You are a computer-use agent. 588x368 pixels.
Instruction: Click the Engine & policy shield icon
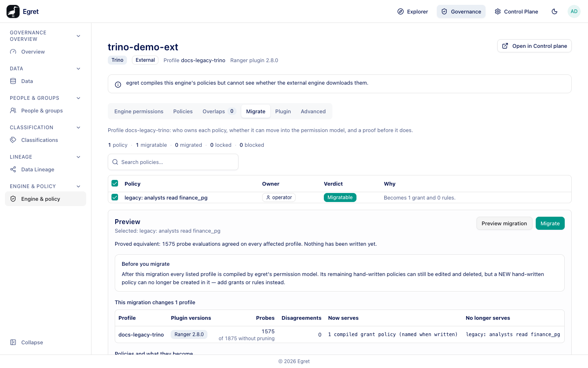coord(13,199)
